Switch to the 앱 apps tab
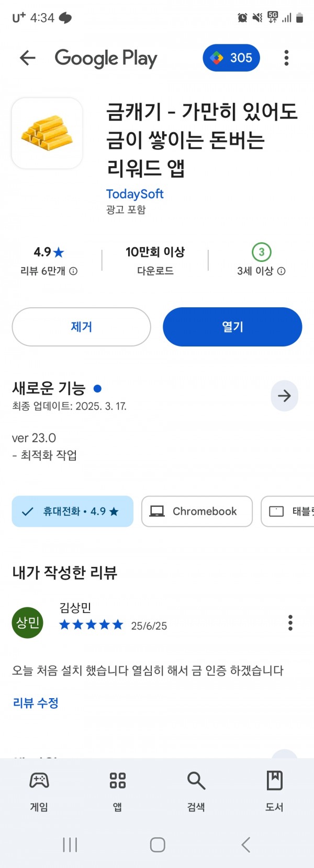The width and height of the screenshot is (314, 868). pos(118,791)
